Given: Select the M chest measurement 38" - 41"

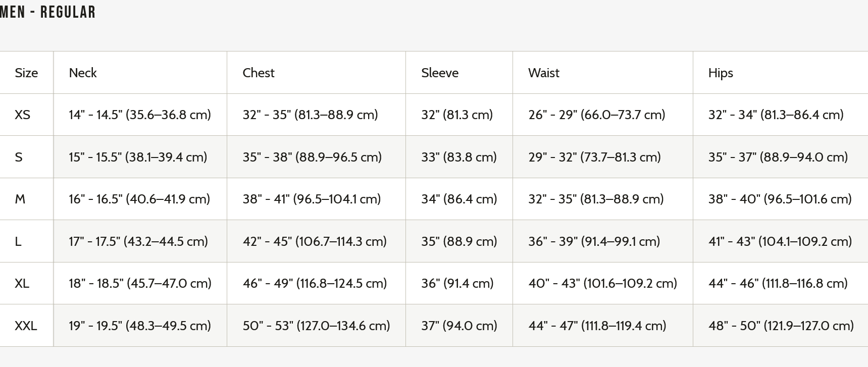Looking at the screenshot, I should click(x=312, y=199).
